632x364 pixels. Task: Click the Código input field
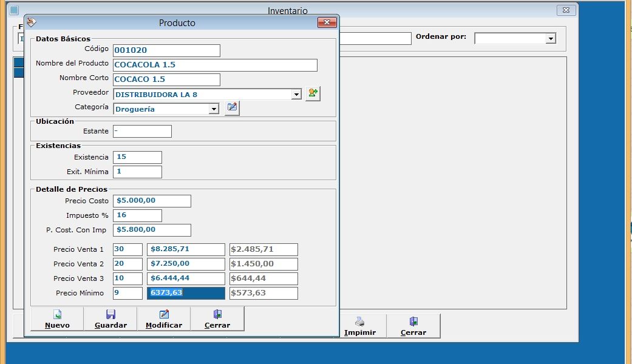pyautogui.click(x=166, y=50)
